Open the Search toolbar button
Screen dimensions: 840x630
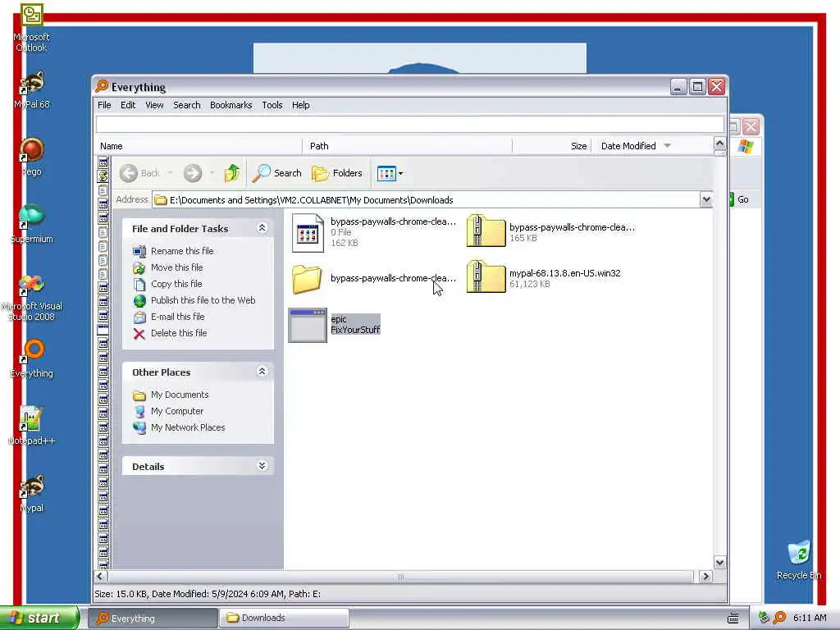pyautogui.click(x=277, y=173)
